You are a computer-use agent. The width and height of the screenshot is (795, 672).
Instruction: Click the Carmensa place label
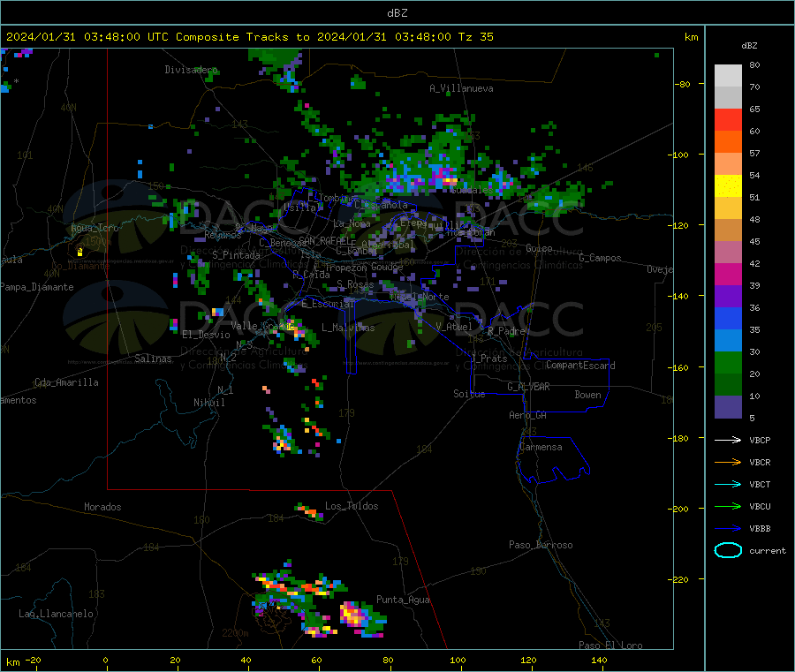tap(541, 447)
